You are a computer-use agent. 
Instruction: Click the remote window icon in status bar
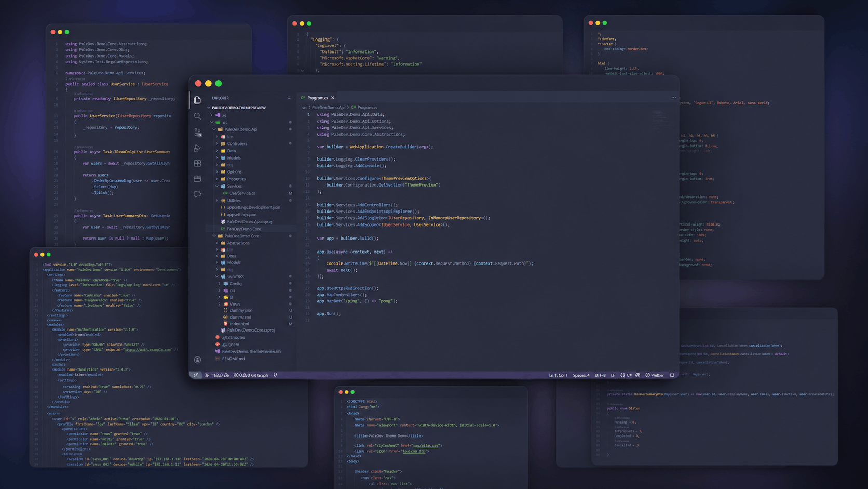(196, 375)
